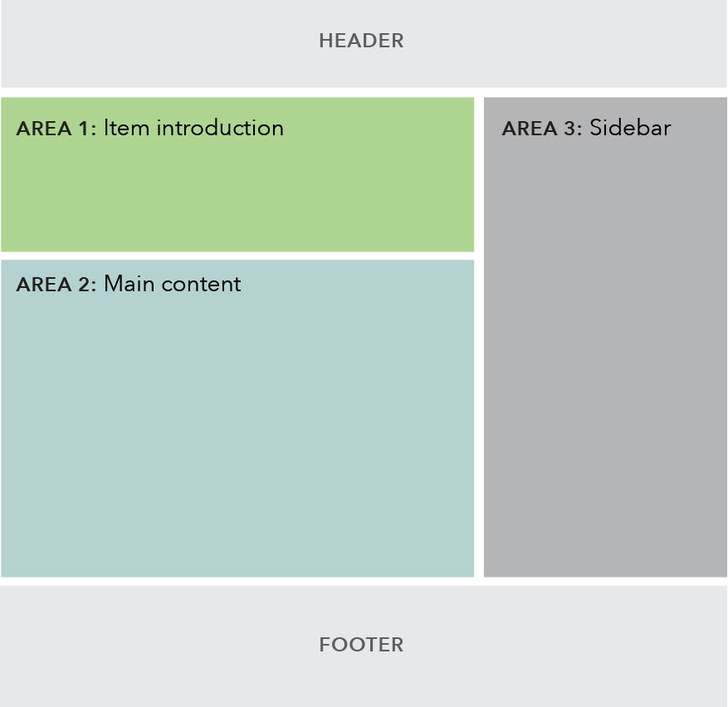Click the white gap between Area 1 and Area 2
Image resolution: width=728 pixels, height=707 pixels.
pos(237,256)
